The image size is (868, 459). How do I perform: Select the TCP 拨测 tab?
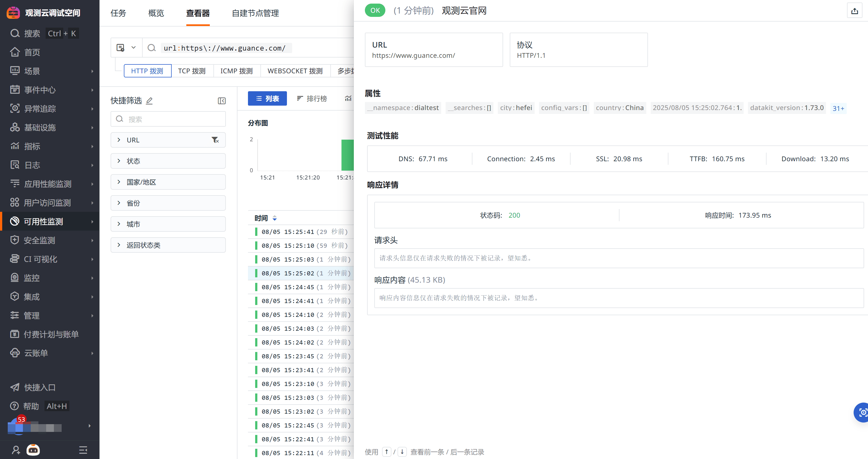click(192, 71)
